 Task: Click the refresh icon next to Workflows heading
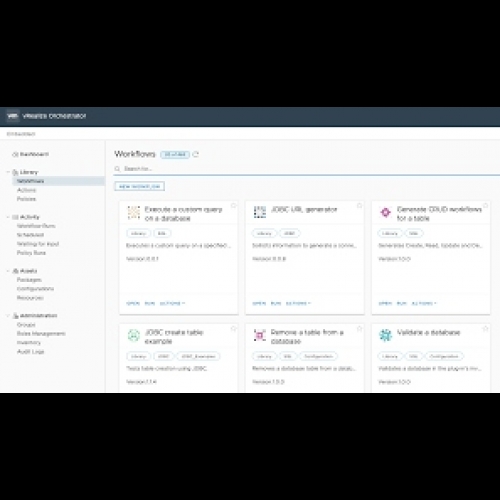tap(196, 154)
